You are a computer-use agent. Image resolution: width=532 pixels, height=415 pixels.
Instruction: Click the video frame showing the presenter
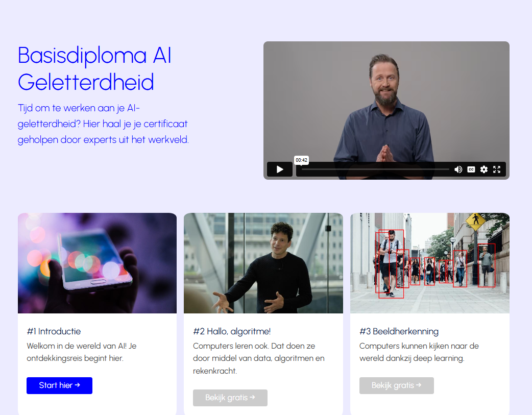pyautogui.click(x=386, y=102)
